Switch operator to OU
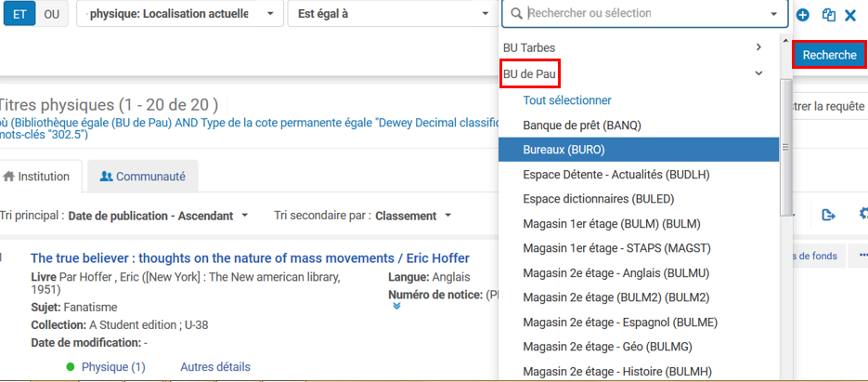Image resolution: width=868 pixels, height=382 pixels. pos(51,15)
